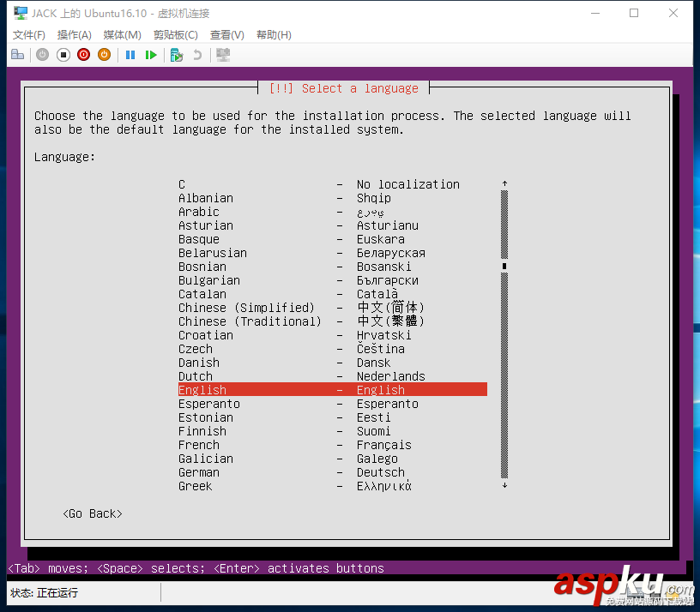Select Greek in the language list
Image resolution: width=700 pixels, height=612 pixels.
(333, 486)
